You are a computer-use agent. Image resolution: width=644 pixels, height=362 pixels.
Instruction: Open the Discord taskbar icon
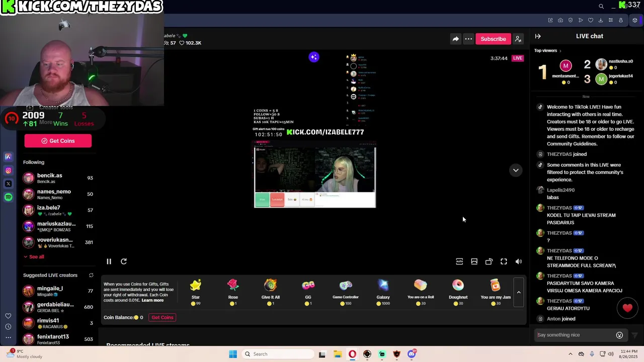coord(412,354)
